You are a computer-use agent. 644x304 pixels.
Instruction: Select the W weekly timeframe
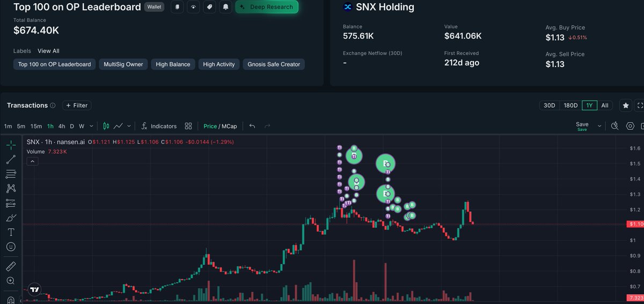click(x=82, y=126)
